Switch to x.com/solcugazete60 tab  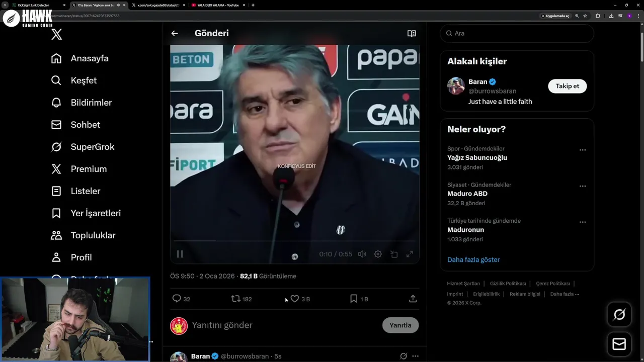click(158, 5)
